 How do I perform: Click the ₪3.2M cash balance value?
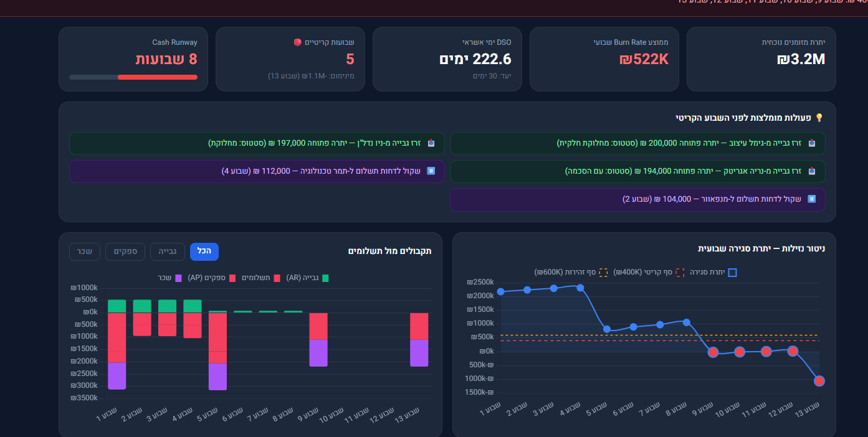(801, 60)
